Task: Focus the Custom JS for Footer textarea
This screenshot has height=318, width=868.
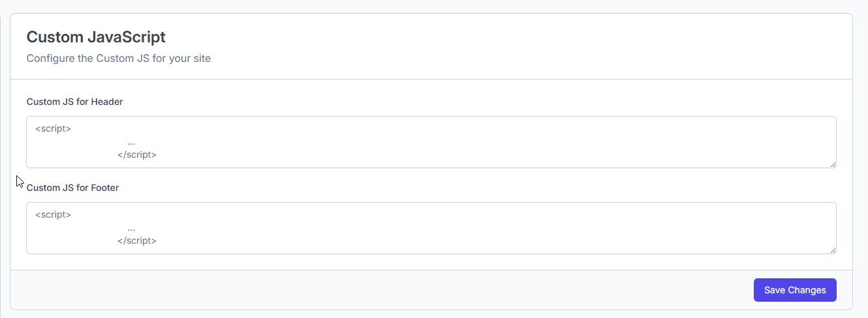Action: point(431,228)
